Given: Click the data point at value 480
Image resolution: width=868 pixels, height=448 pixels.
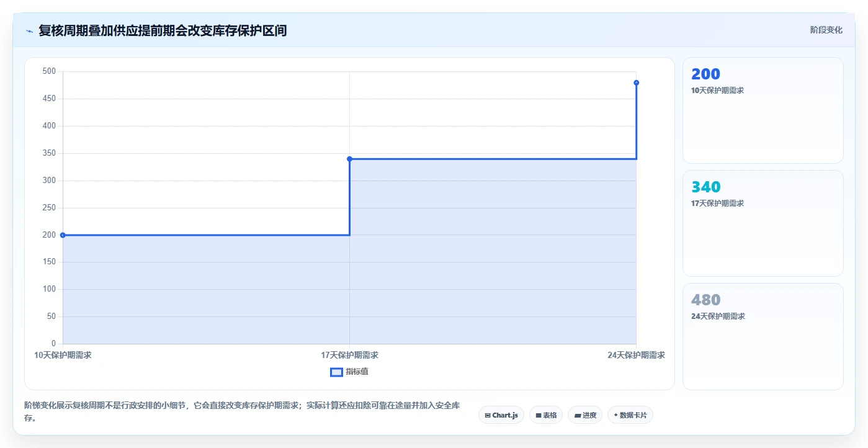Looking at the screenshot, I should pos(636,83).
